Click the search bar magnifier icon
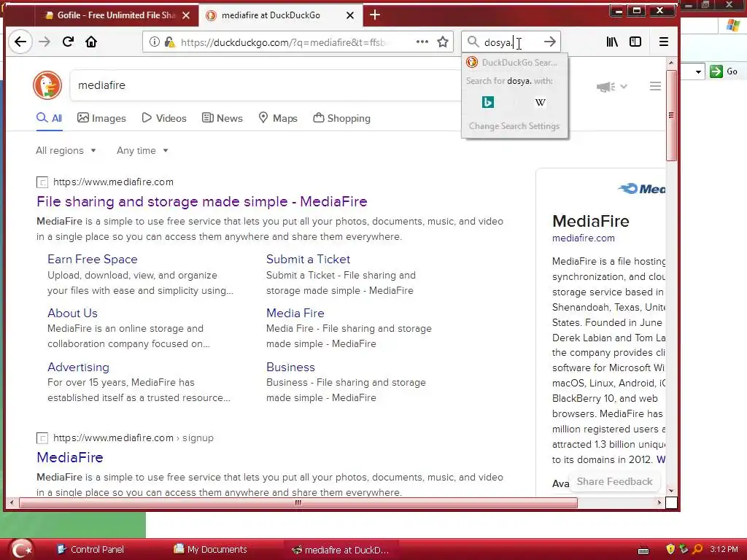The image size is (747, 560). (x=473, y=42)
